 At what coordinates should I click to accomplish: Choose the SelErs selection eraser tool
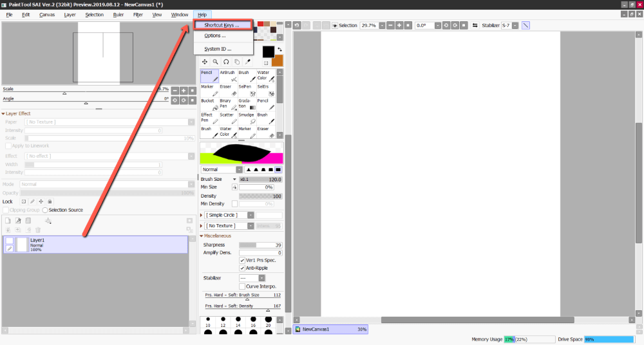266,90
